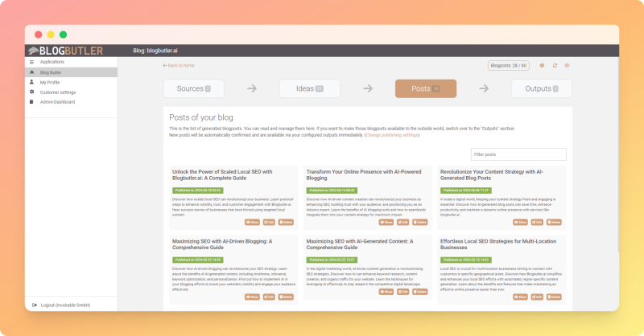Viewport: 644px width, 336px height.
Task: Open the Applications hamburger menu icon
Action: pos(31,62)
